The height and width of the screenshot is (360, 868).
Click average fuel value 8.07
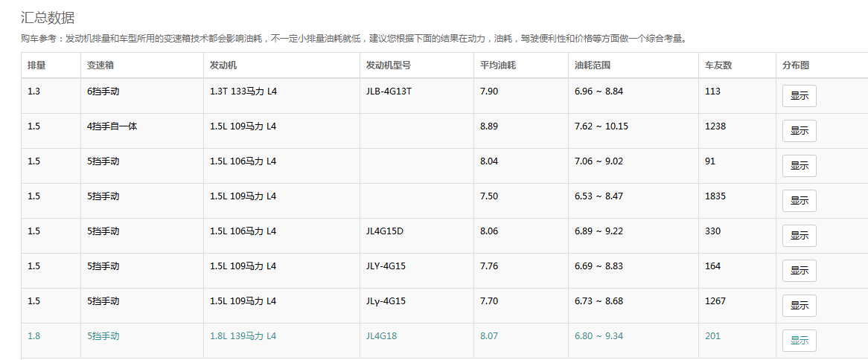tap(489, 336)
